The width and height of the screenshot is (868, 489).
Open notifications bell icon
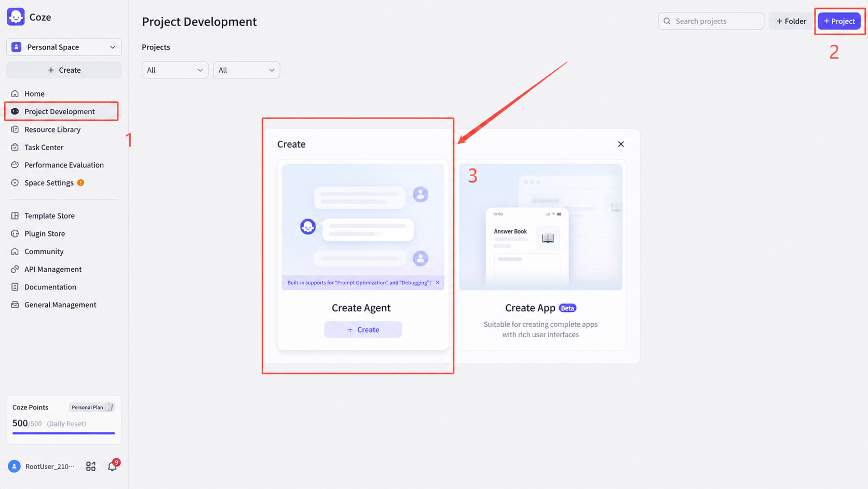pyautogui.click(x=112, y=466)
